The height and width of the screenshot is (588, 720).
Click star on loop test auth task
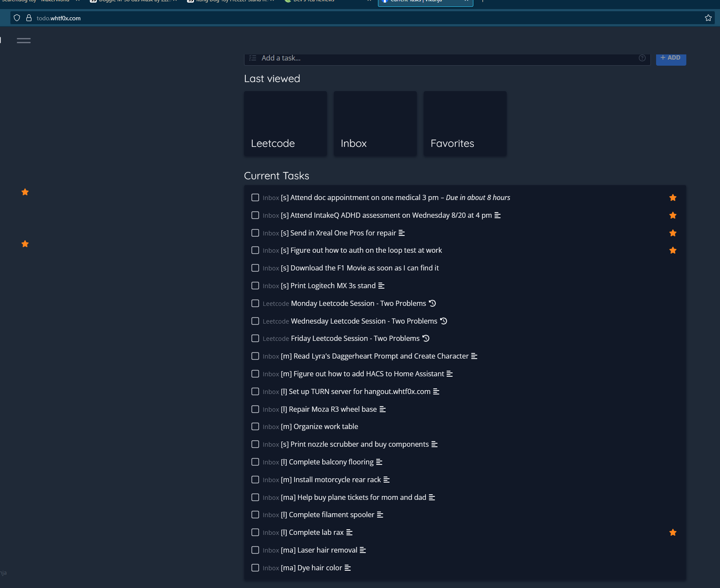[672, 251]
